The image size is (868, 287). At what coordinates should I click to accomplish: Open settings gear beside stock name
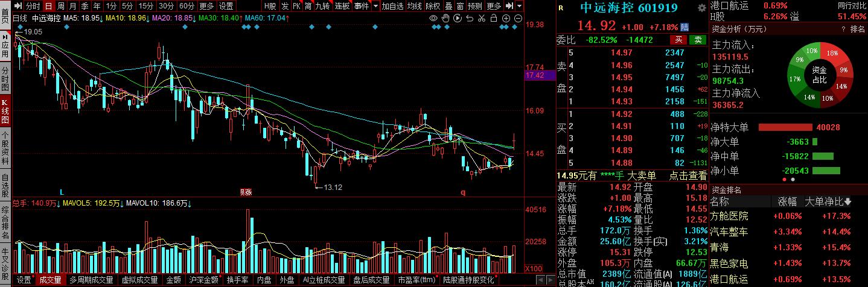click(x=701, y=8)
